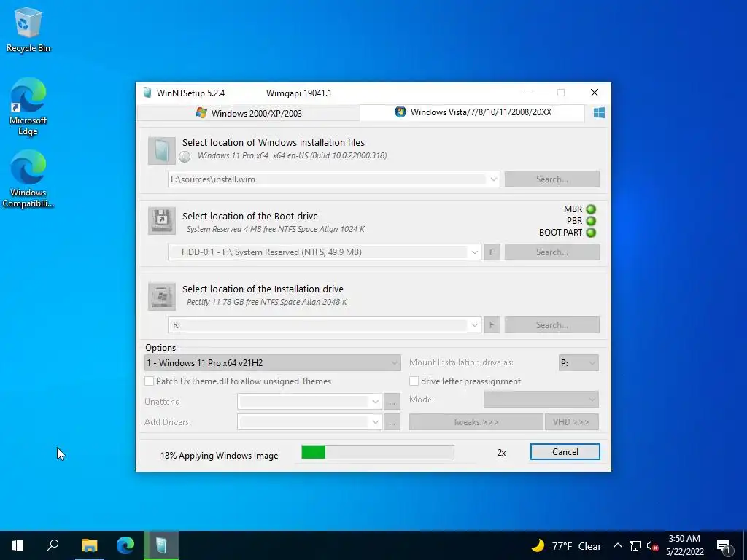Open the Mode dropdown
This screenshot has width=747, height=560.
[x=541, y=400]
